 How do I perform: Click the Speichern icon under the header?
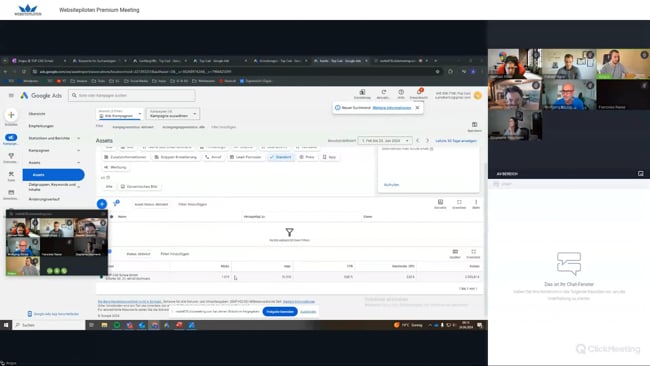point(474,124)
